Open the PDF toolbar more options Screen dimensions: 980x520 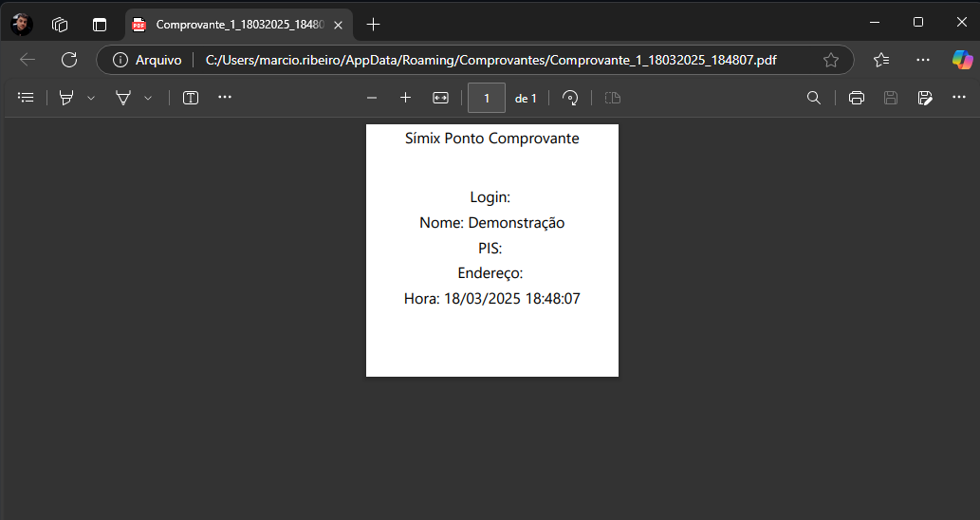(x=959, y=97)
